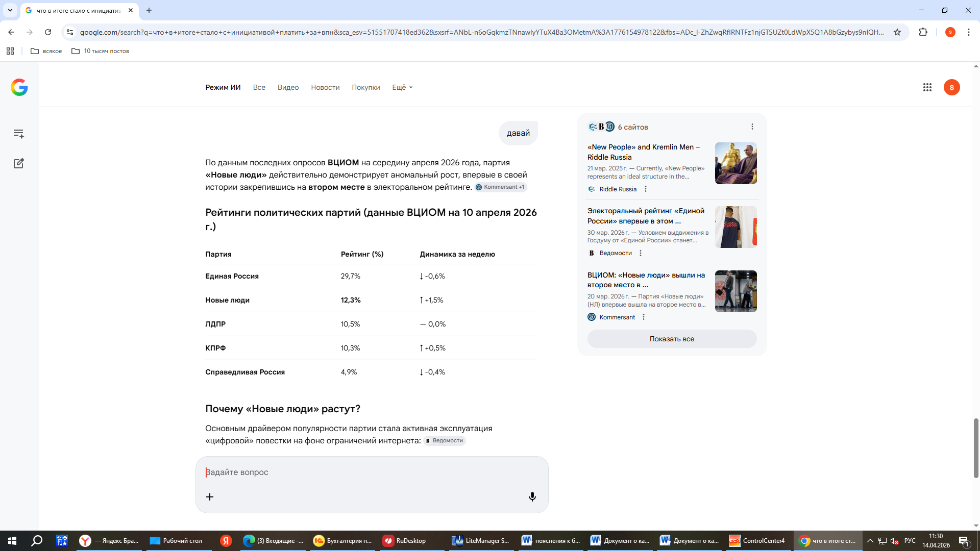Open the three-dot menu beside 6 сайтов
980x551 pixels.
(752, 127)
